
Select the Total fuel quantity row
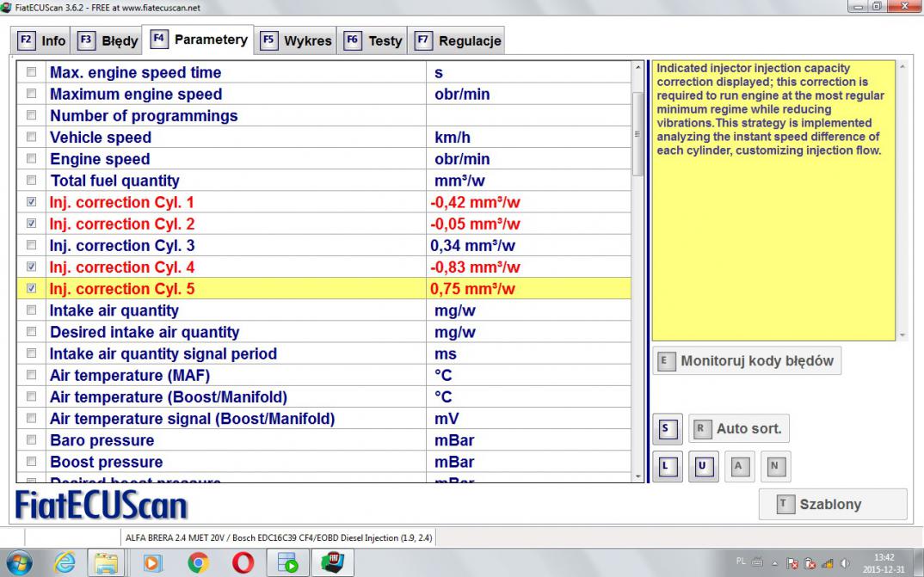click(114, 181)
